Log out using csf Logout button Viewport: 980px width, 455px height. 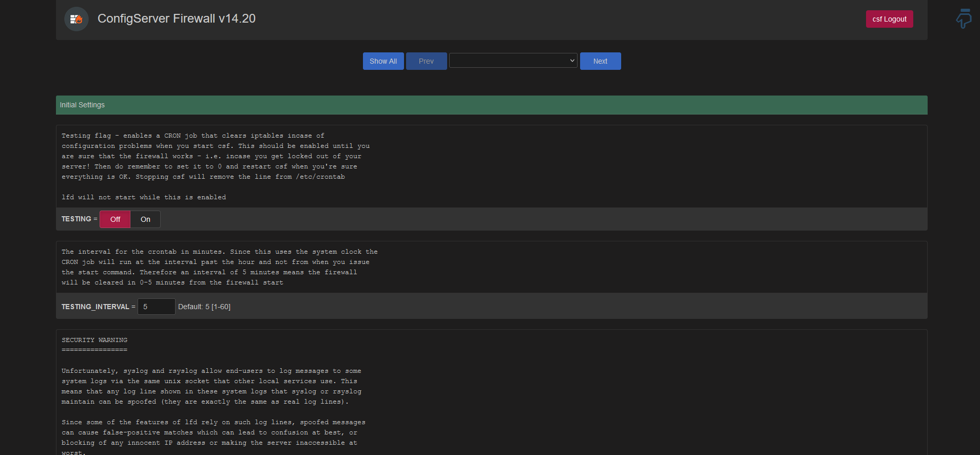(889, 19)
